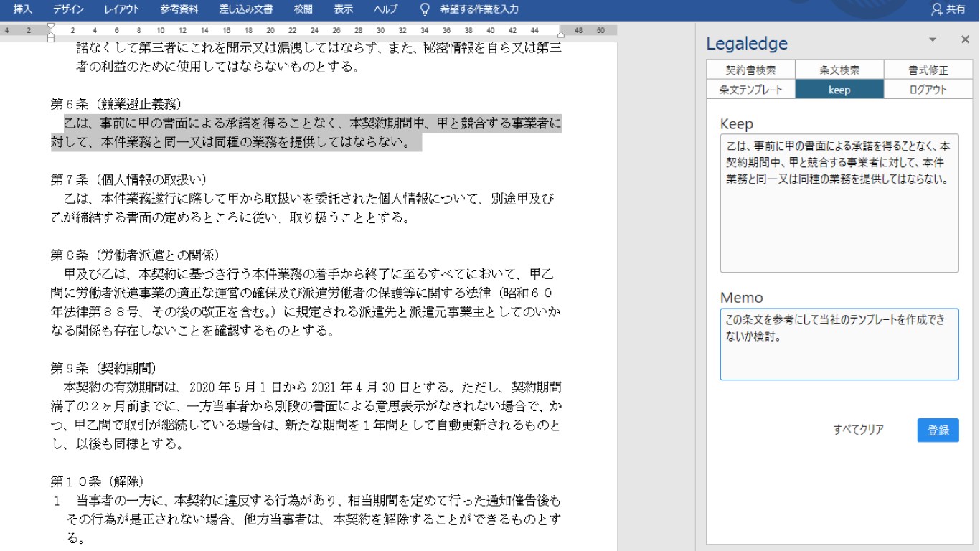This screenshot has height=551, width=980.
Task: Open the ヘルプ ribbon tab
Action: pos(386,9)
